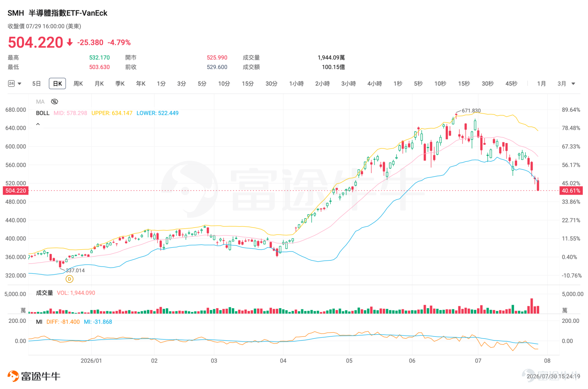Viewport: 588px width, 389px height.
Task: Click the 最低 value 503.630
Action: coord(99,67)
